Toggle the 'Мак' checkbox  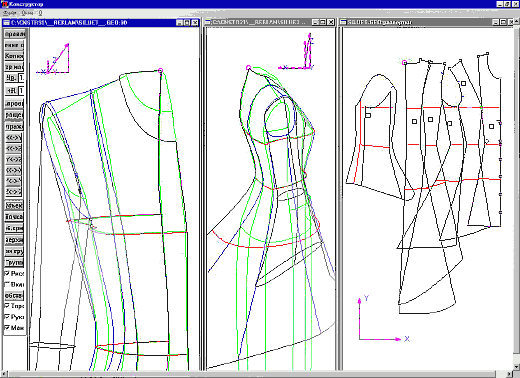coord(7,328)
